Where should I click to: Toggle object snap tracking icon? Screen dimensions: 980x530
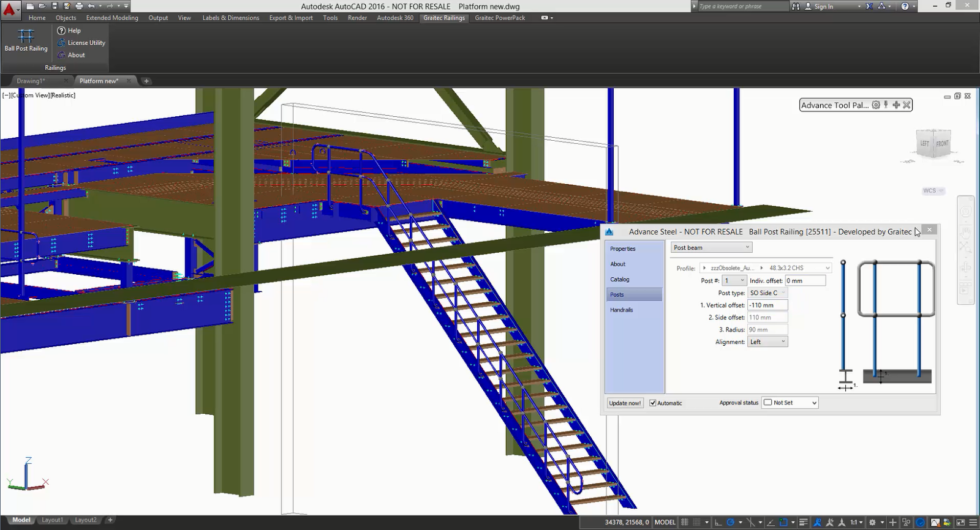click(x=771, y=522)
